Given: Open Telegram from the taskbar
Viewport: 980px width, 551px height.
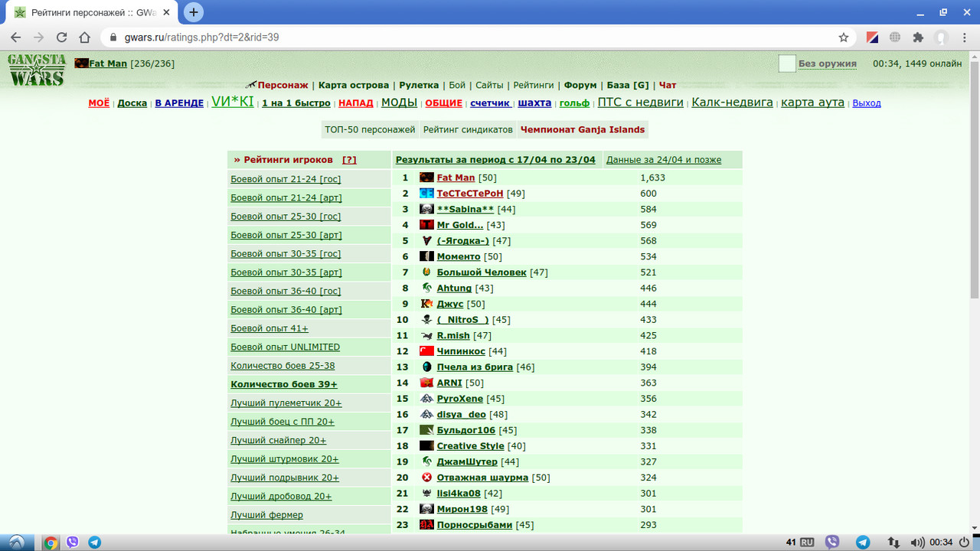Looking at the screenshot, I should point(95,543).
